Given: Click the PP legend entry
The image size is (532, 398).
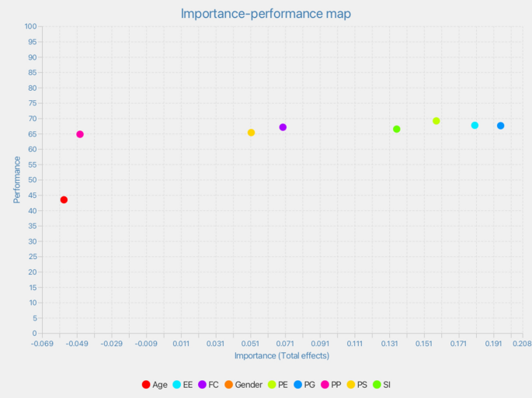Looking at the screenshot, I should [x=330, y=385].
